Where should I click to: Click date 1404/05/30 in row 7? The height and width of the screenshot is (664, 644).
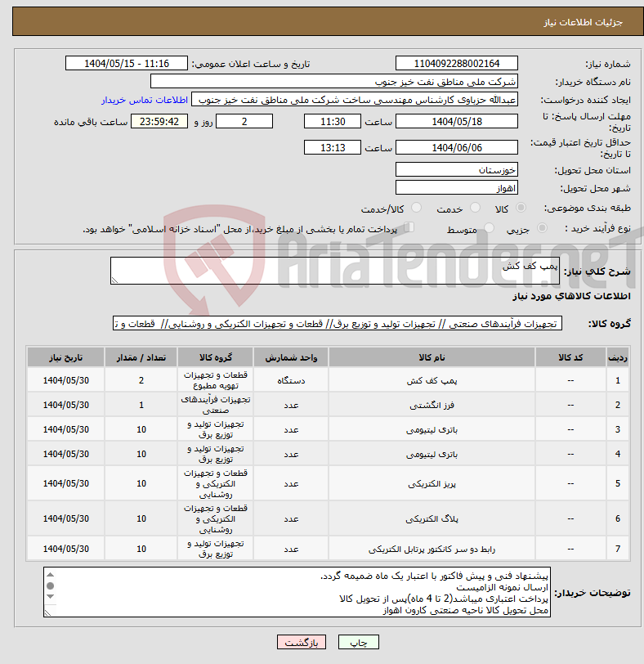(x=65, y=549)
